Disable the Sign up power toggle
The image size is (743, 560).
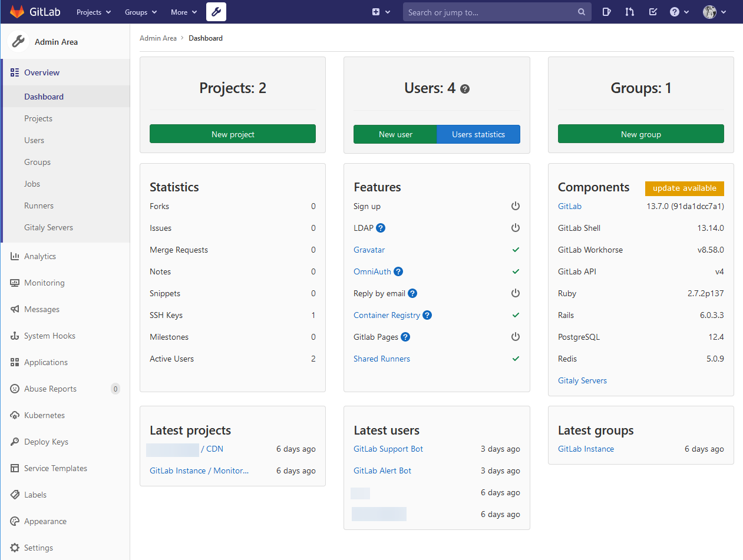tap(516, 206)
